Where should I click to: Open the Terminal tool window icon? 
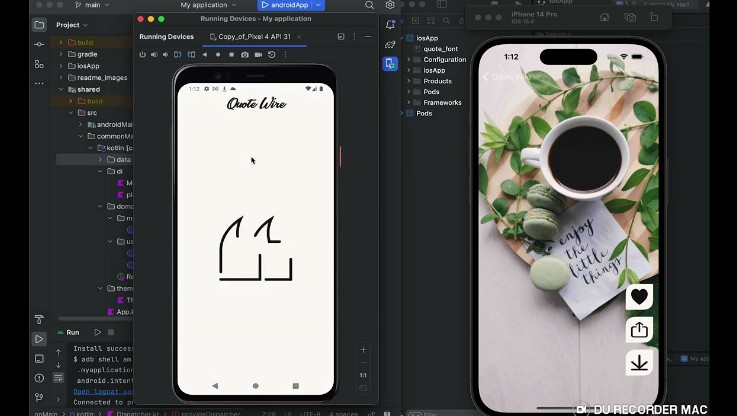coord(39,359)
